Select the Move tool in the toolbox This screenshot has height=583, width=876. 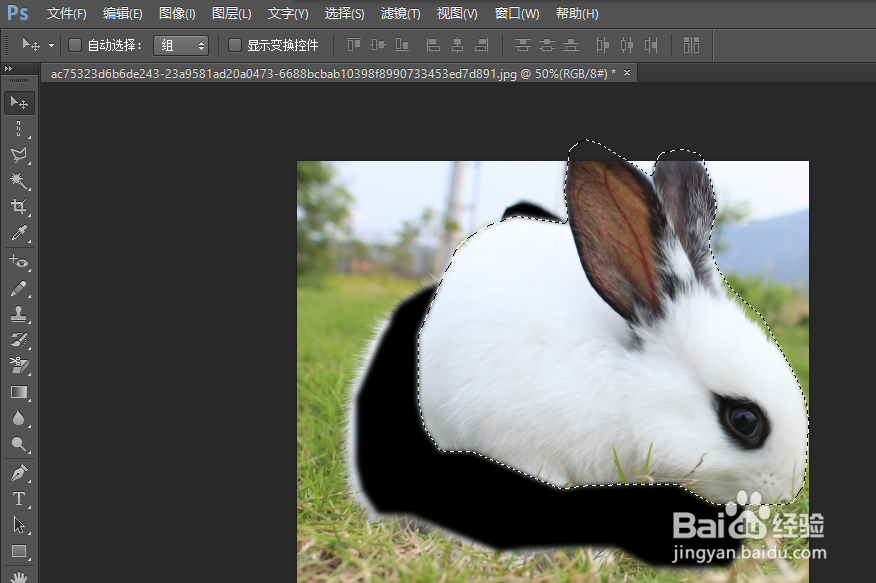(x=19, y=103)
